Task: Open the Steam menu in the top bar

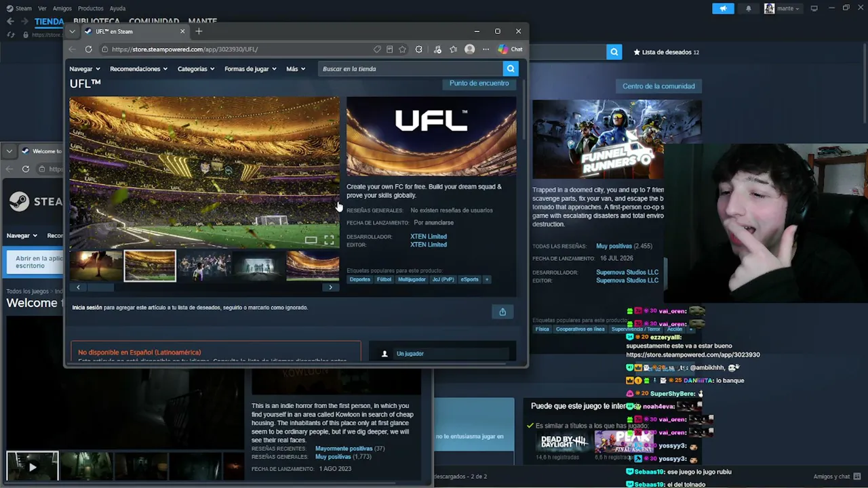Action: [x=20, y=8]
